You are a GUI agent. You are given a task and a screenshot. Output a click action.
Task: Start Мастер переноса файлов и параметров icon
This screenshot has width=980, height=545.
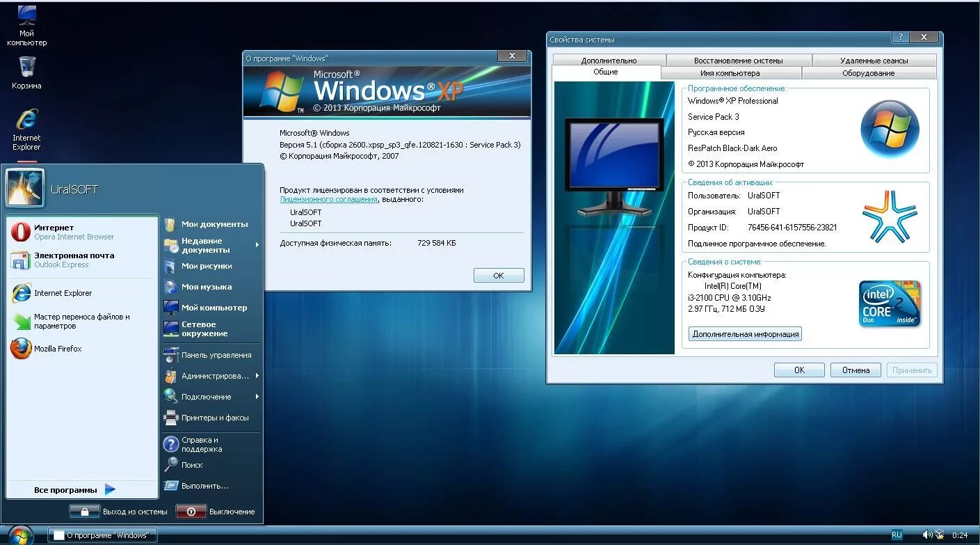pos(21,321)
